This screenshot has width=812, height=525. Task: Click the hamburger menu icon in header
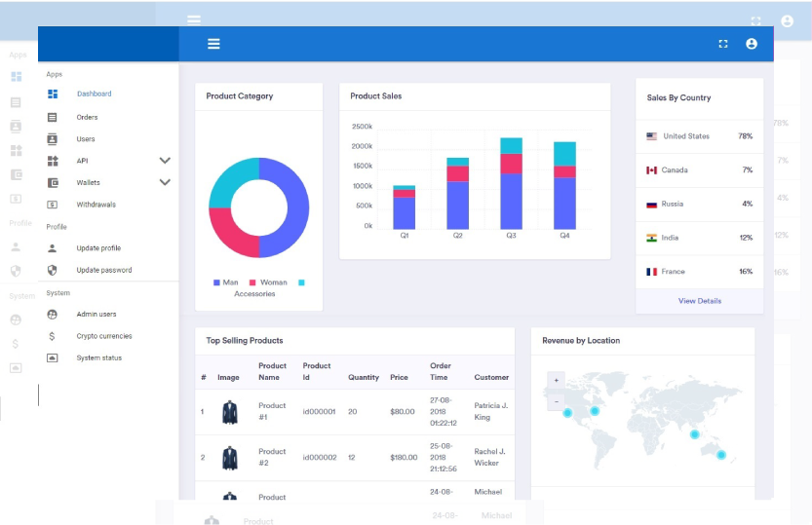coord(213,44)
